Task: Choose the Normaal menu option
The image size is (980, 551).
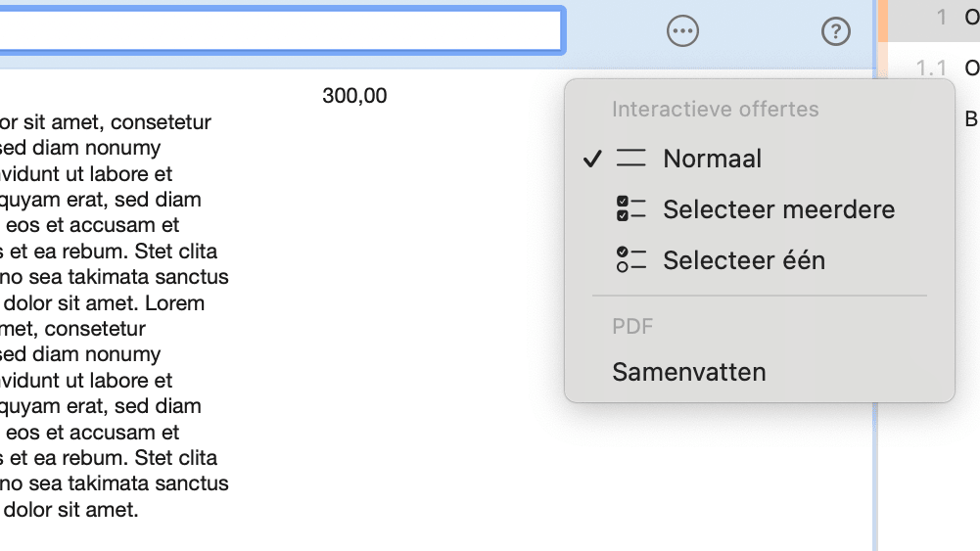Action: pos(712,159)
